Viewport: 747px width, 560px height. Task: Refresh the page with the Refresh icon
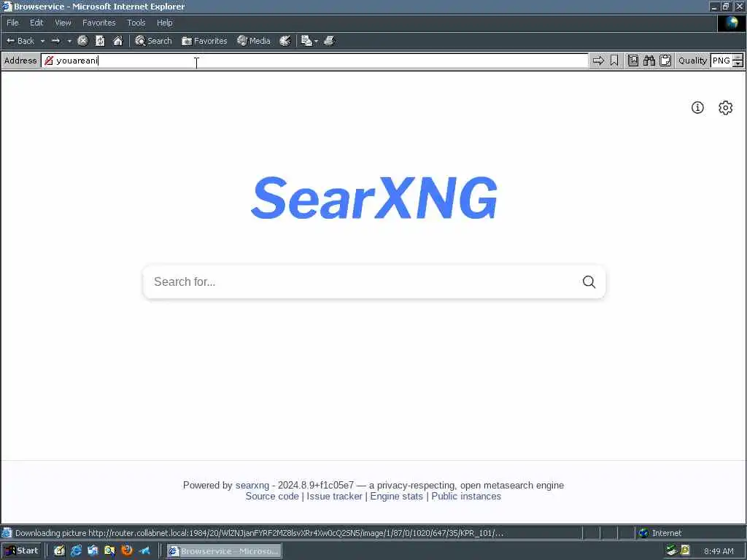tap(100, 41)
